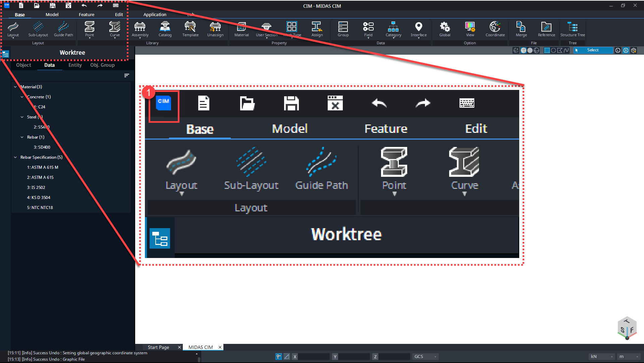Click the Undo arrow
644x363 pixels.
point(84,5)
